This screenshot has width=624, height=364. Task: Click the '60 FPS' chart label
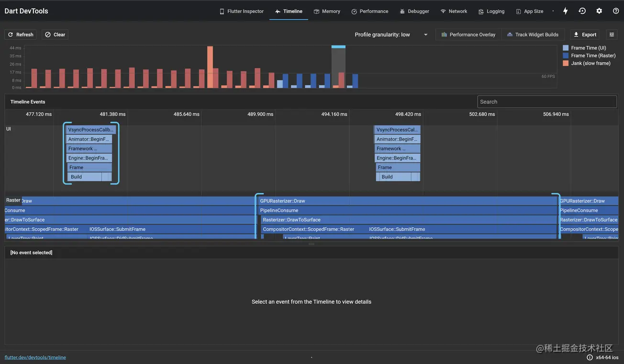(548, 77)
